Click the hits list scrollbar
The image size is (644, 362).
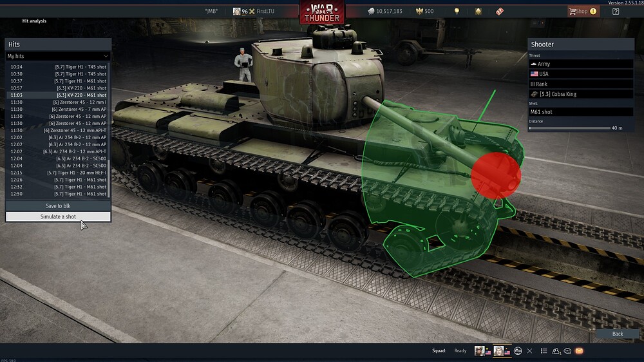coord(109,129)
